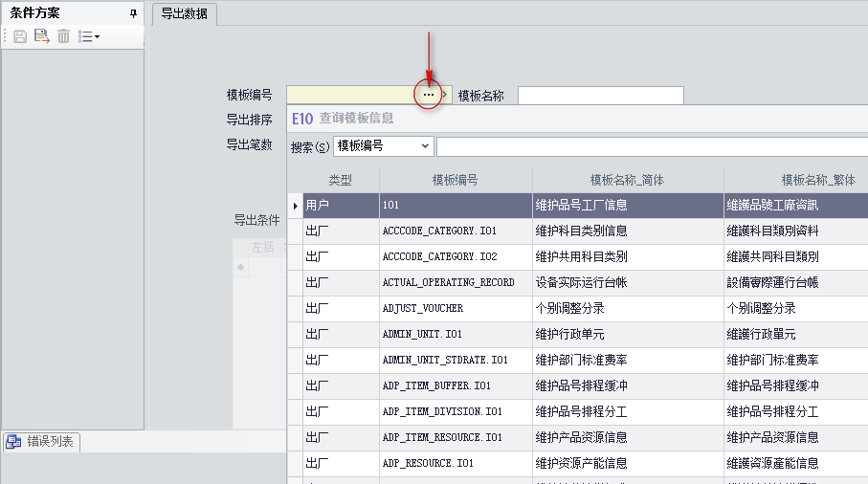
Task: Click the 模板编号 input field
Action: click(353, 95)
